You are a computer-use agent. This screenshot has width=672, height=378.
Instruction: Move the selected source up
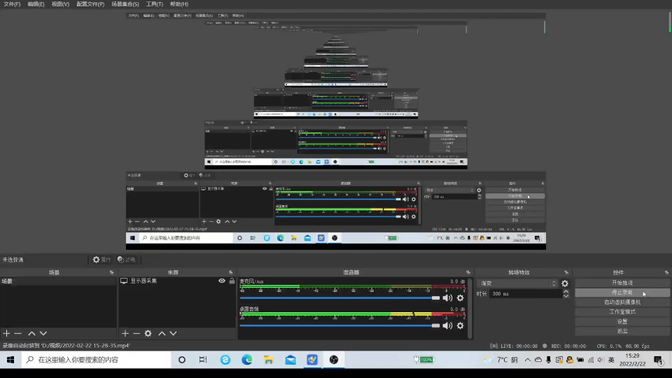pos(162,333)
